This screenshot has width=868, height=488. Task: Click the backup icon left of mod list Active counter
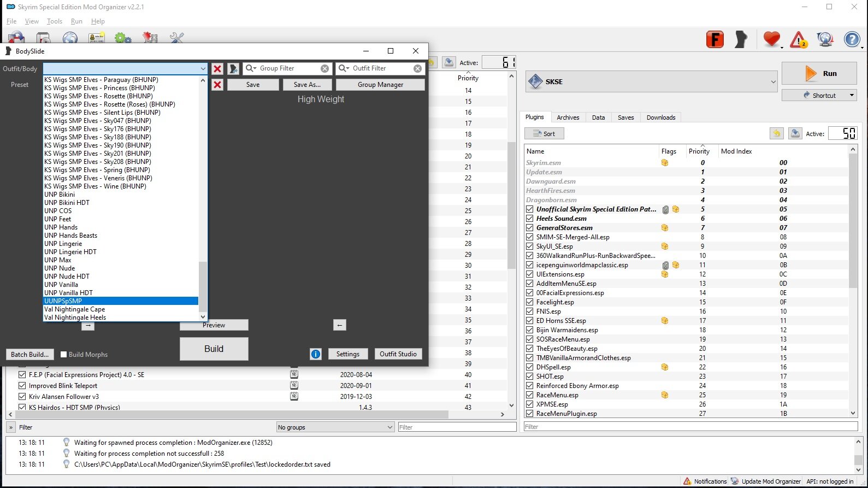tap(449, 62)
